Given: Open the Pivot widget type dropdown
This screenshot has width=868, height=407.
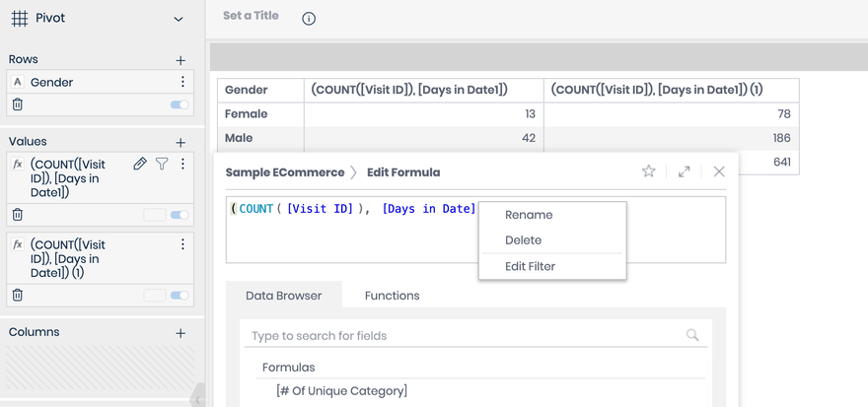Looking at the screenshot, I should 178,19.
